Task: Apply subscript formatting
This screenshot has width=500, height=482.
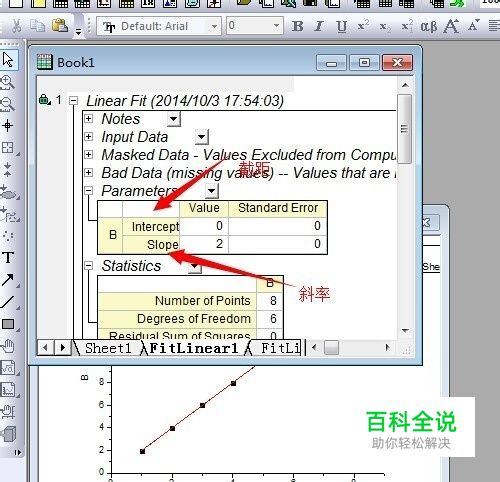Action: 385,27
